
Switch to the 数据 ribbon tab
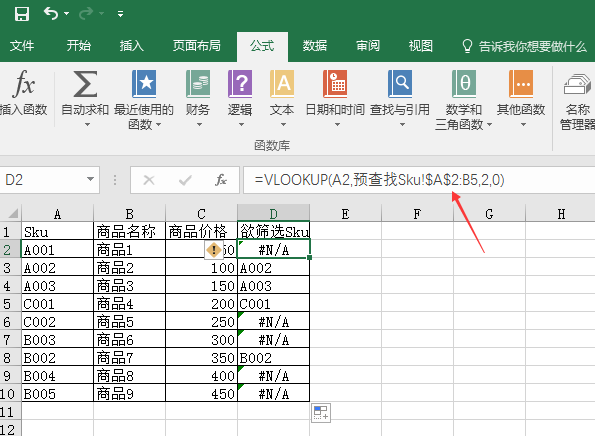coord(315,46)
